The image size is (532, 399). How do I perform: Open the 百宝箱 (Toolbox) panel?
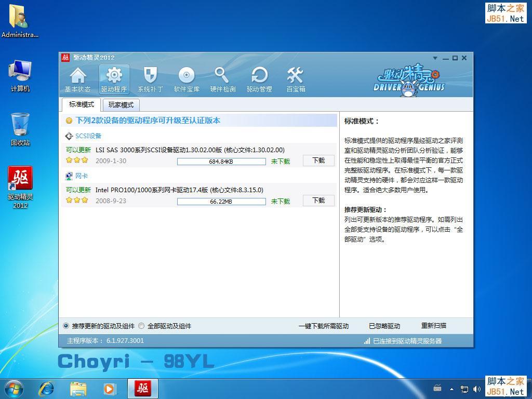click(295, 79)
